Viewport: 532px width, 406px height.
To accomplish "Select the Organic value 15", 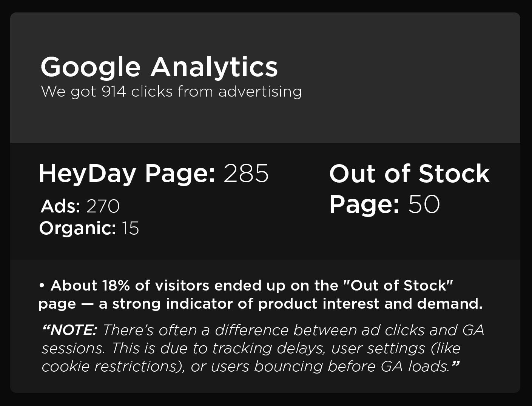I will (x=130, y=228).
